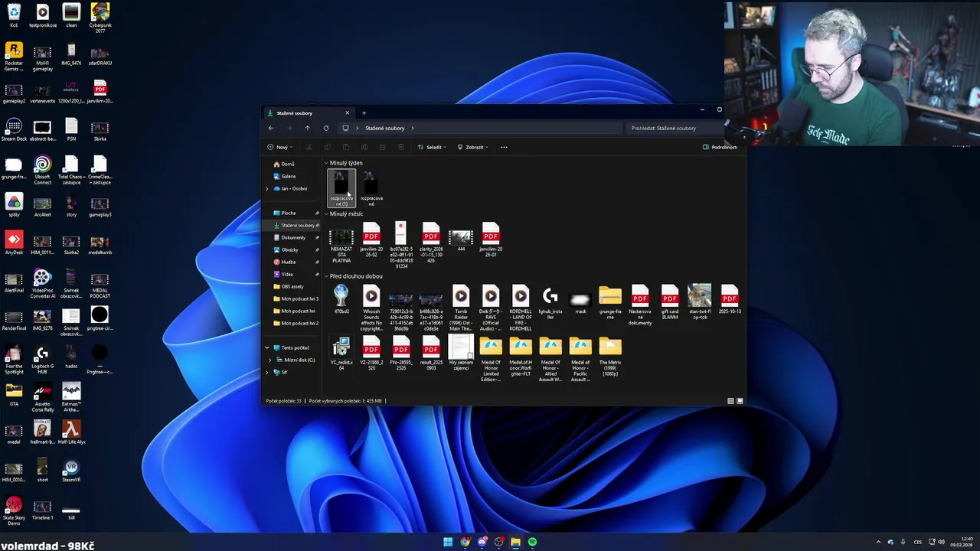The width and height of the screenshot is (980, 551).
Task: Select the Half-Life Alyx desktop shortcut
Action: (71, 432)
